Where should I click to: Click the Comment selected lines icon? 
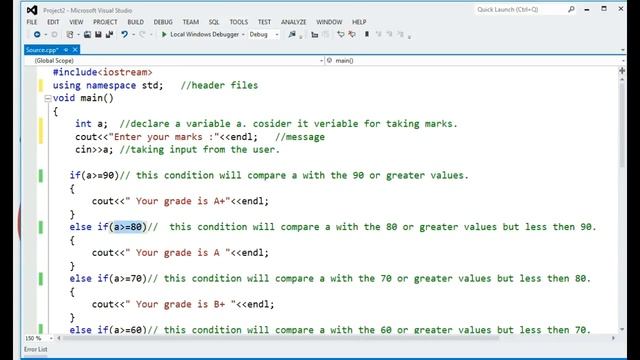pos(340,35)
